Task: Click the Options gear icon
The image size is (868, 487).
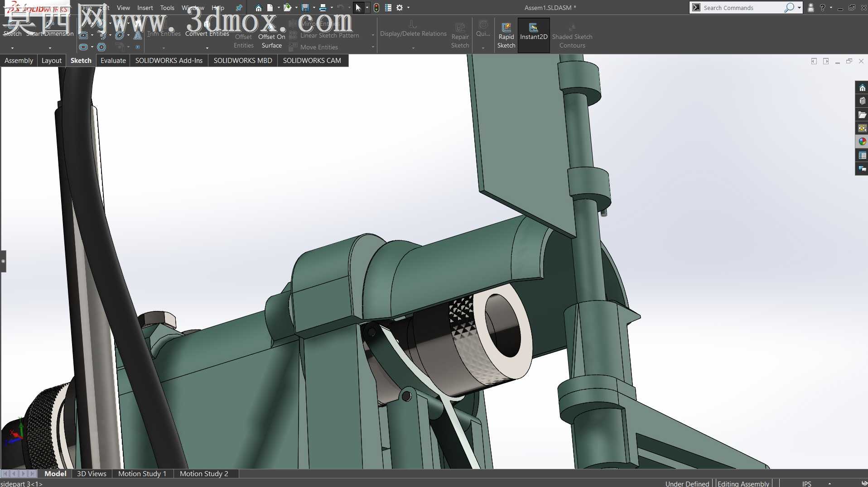Action: click(400, 8)
